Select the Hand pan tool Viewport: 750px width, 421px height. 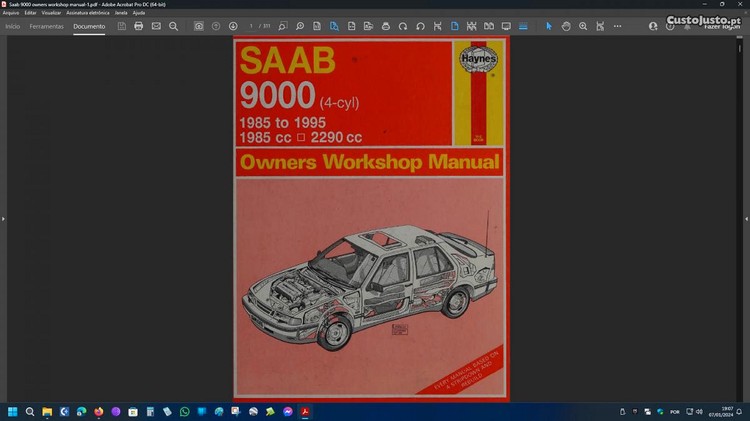[566, 26]
